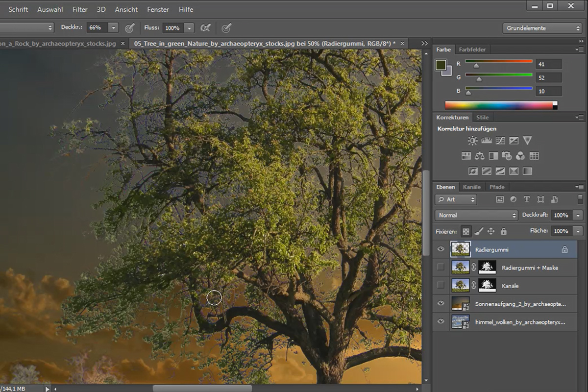588x392 pixels.
Task: Add a Brightness/Contrast adjustment
Action: pos(472,141)
